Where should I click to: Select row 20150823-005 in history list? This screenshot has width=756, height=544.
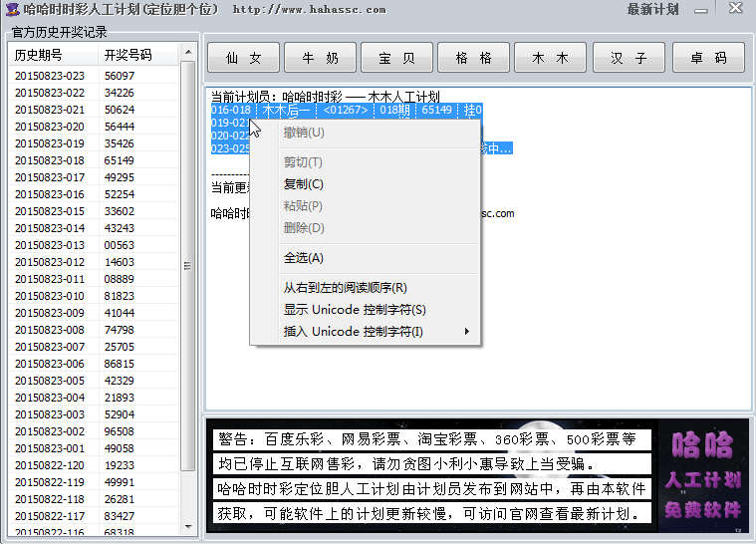[x=94, y=381]
